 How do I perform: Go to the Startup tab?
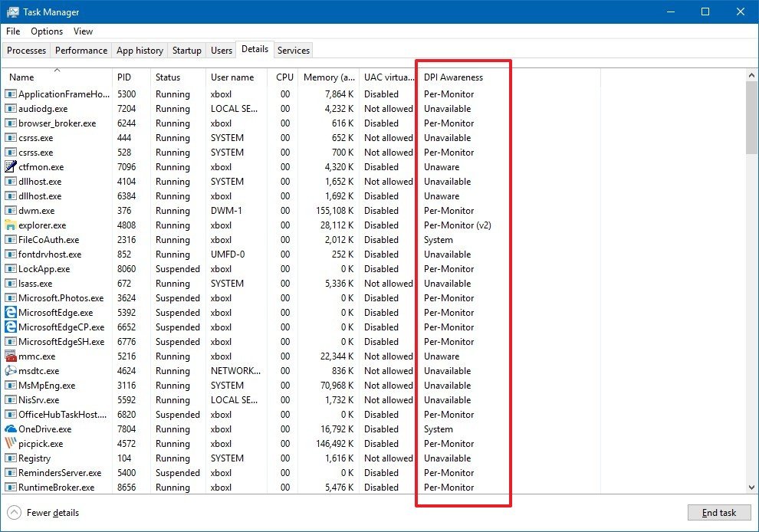coord(187,51)
